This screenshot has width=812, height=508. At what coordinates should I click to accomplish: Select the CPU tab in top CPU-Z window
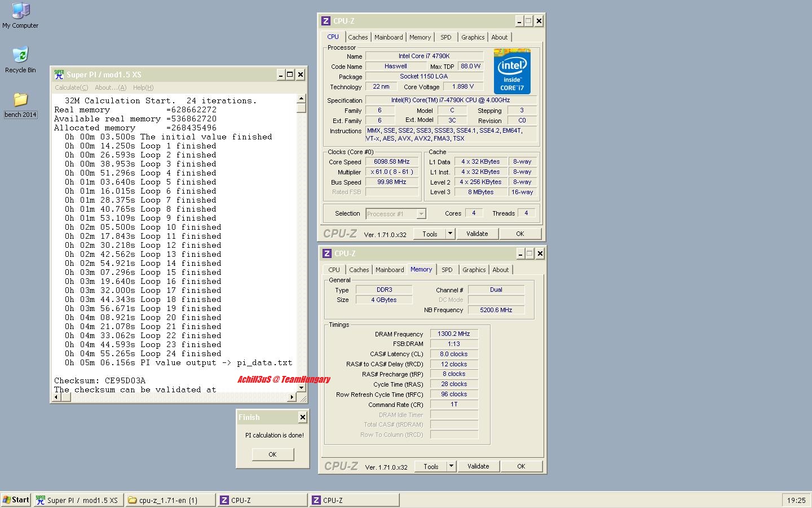[x=333, y=37]
